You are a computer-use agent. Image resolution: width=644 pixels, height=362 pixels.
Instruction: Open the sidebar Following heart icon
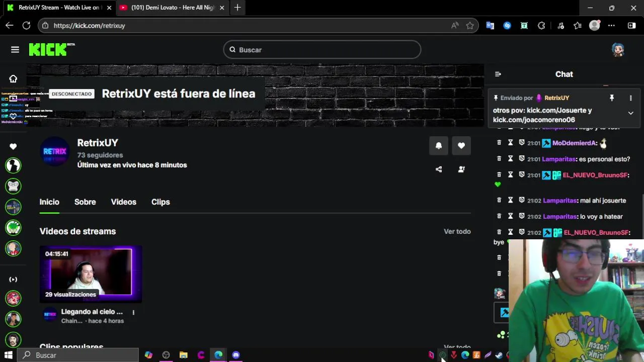pyautogui.click(x=13, y=146)
